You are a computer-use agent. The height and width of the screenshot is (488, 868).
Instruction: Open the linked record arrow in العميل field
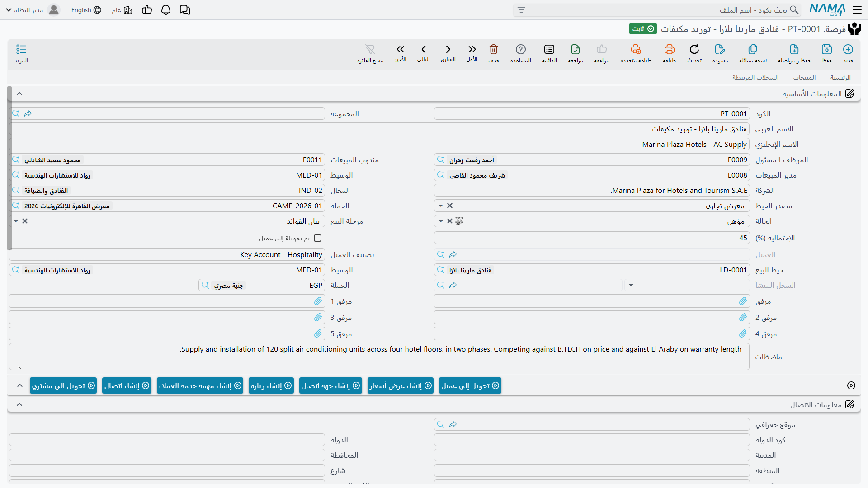(453, 254)
